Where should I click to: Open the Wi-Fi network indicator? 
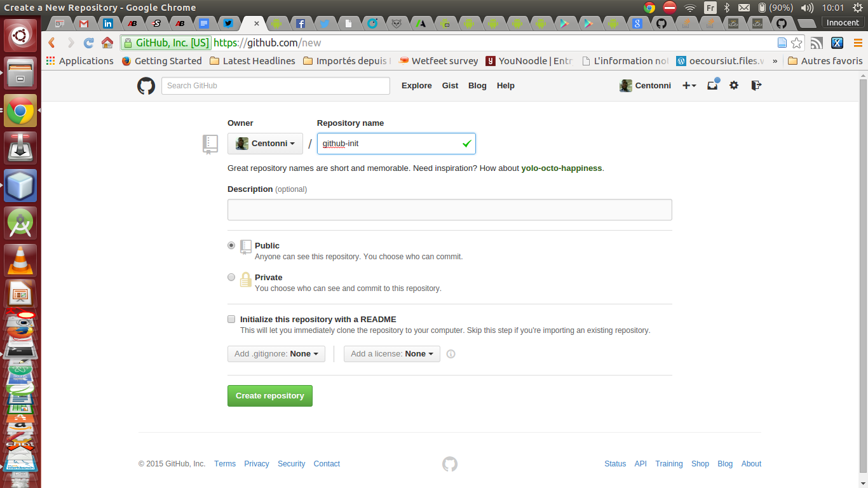pyautogui.click(x=690, y=8)
